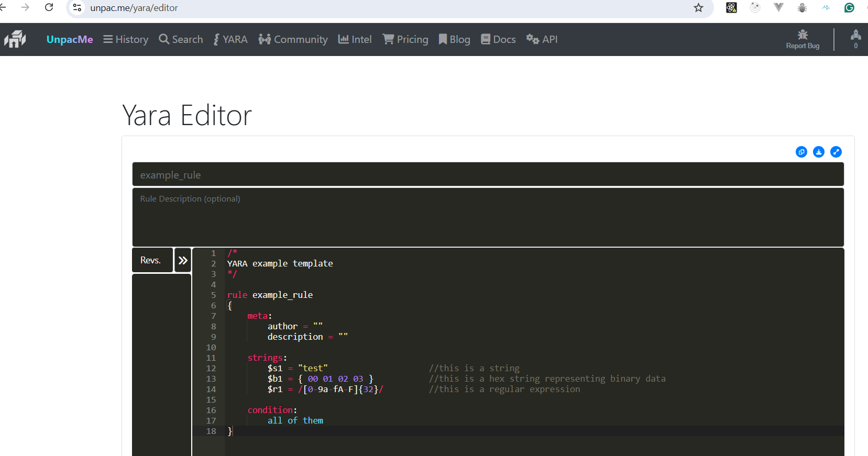Open the Pricing page
The width and height of the screenshot is (868, 456).
(405, 39)
